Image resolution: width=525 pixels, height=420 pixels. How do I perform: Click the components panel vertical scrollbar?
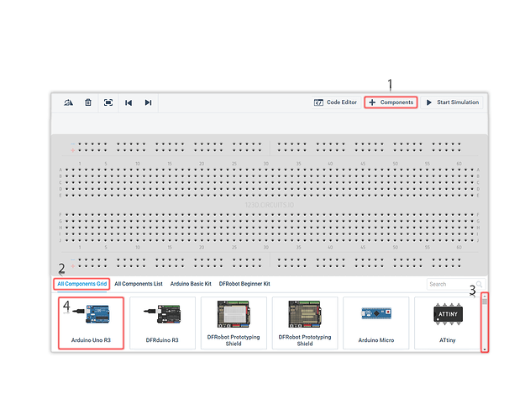[485, 323]
